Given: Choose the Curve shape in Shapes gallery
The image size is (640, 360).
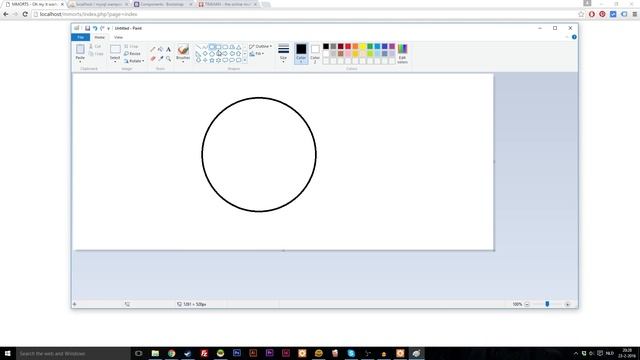Looking at the screenshot, I should (x=205, y=47).
